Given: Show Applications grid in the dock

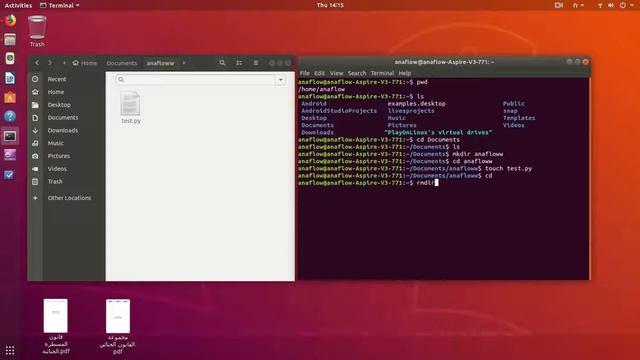Looking at the screenshot, I should pos(10,350).
